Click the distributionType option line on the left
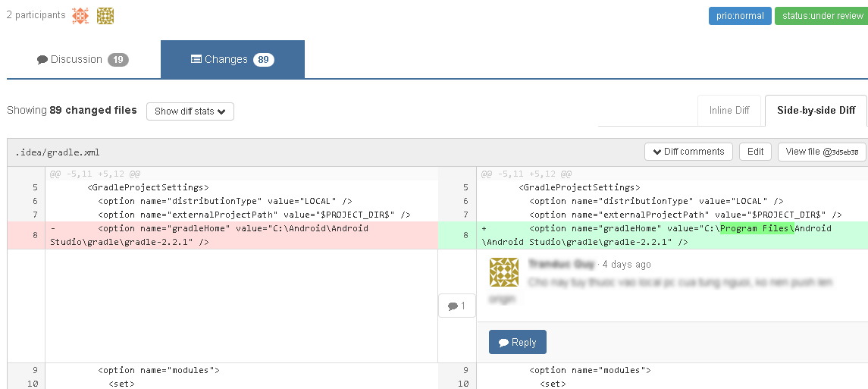 (x=225, y=201)
